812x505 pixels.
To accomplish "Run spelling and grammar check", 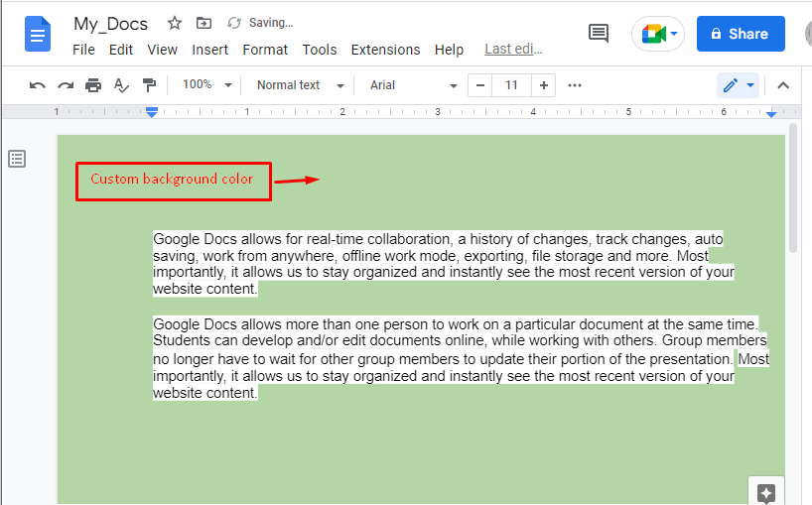I will click(x=121, y=85).
